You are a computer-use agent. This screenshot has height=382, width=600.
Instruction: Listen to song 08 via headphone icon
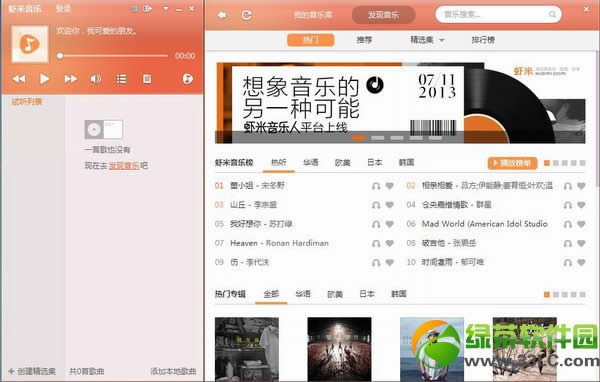[568, 243]
